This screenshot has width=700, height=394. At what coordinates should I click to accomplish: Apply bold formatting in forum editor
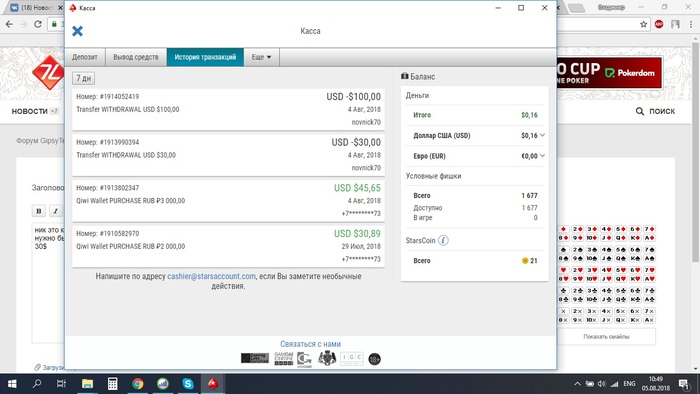pos(39,211)
